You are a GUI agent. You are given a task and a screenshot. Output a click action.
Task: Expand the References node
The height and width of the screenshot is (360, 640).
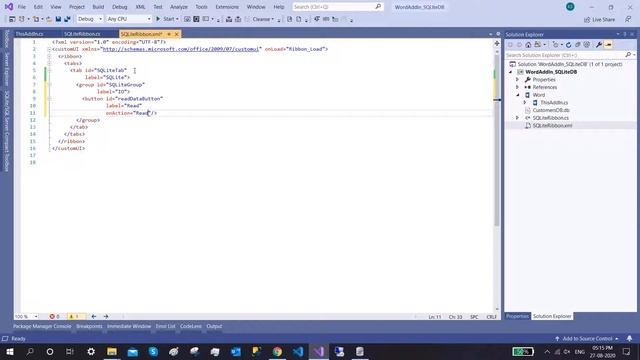click(518, 87)
